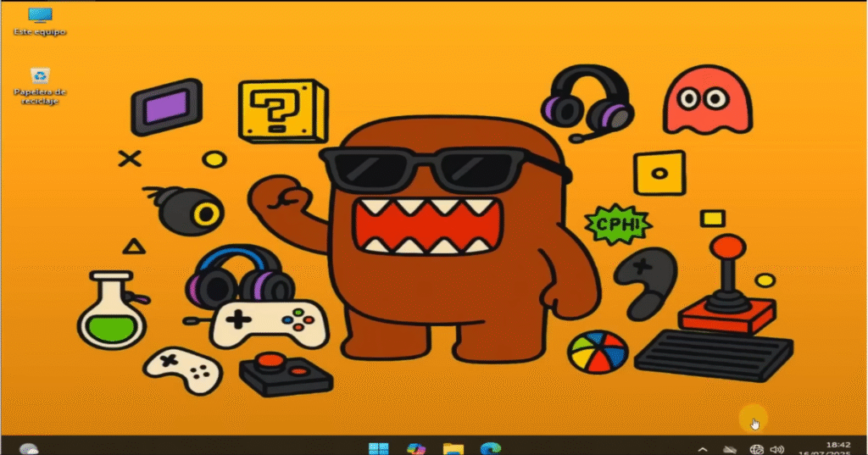Viewport: 868px width, 455px height.
Task: Click the OneDrive cloud tray icon
Action: 729,449
